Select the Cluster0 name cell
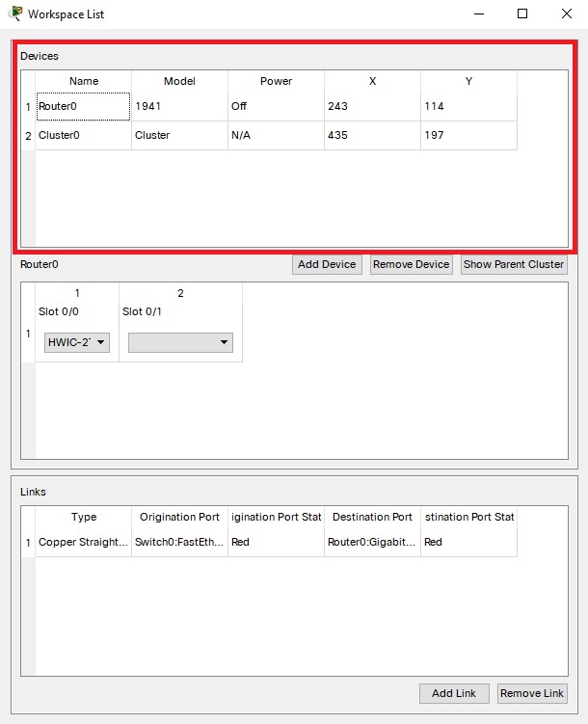This screenshot has width=588, height=724. [x=83, y=135]
